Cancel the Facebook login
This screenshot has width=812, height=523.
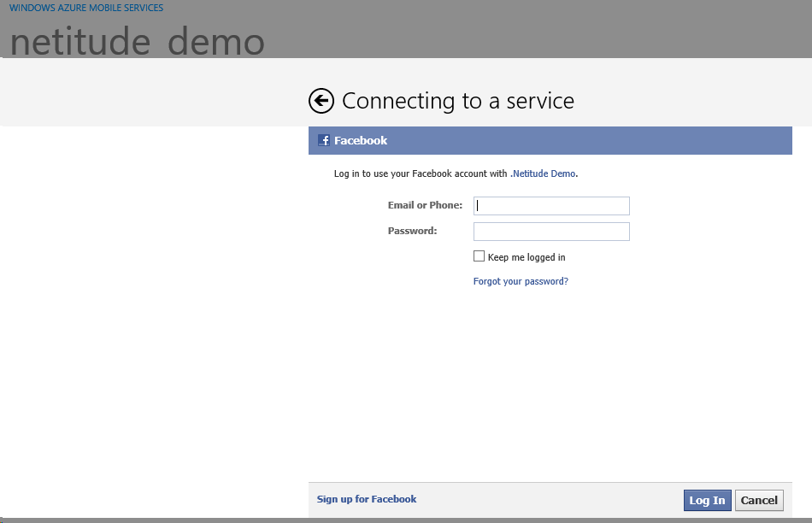coord(759,500)
